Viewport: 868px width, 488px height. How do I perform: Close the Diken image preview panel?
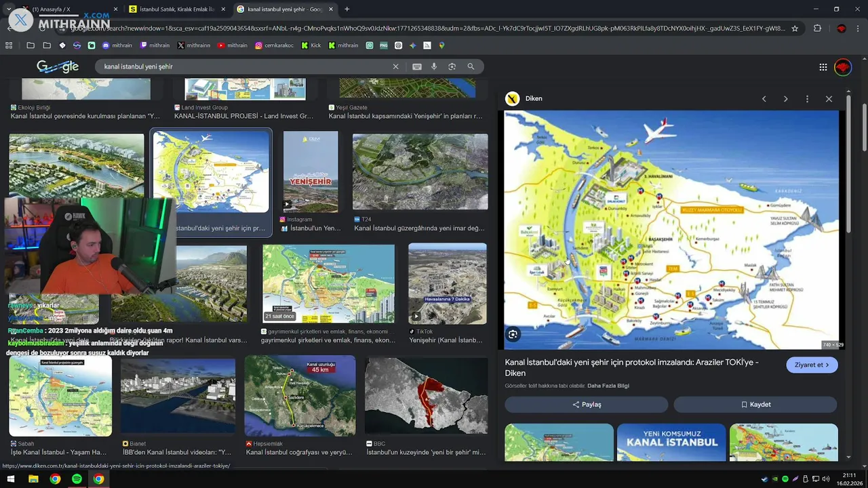coord(829,99)
